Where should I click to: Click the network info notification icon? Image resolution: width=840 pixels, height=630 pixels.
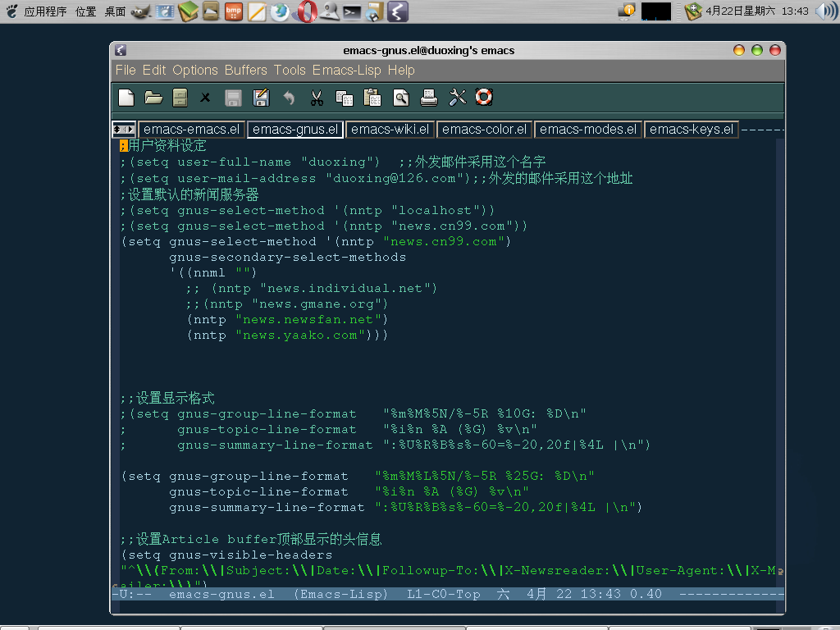tap(626, 11)
